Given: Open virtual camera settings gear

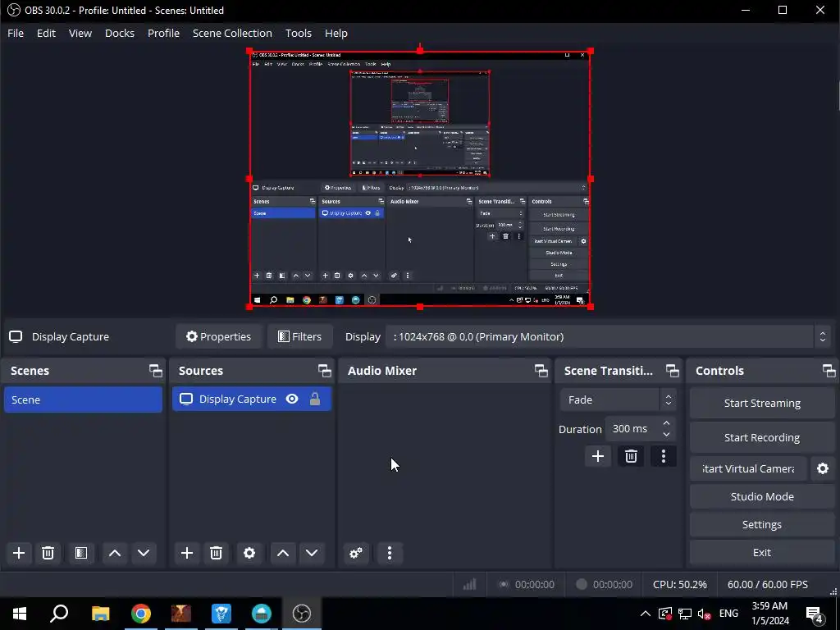Looking at the screenshot, I should [823, 468].
